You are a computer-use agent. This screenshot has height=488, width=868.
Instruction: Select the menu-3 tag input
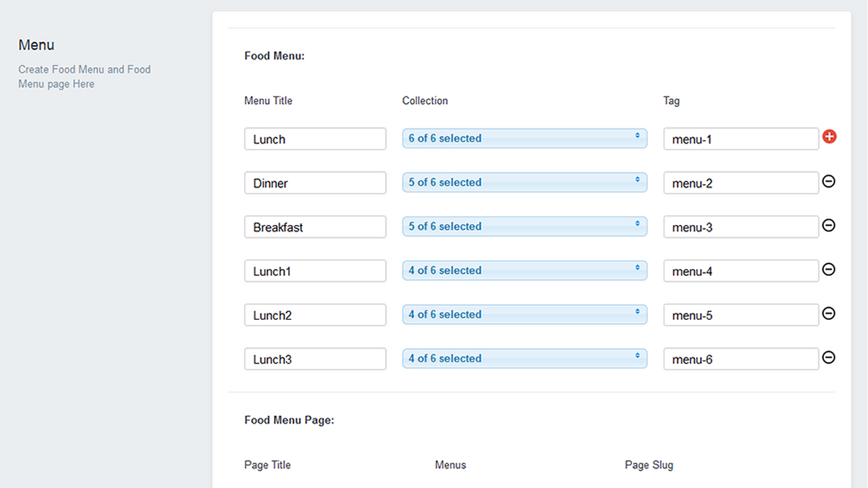click(741, 226)
